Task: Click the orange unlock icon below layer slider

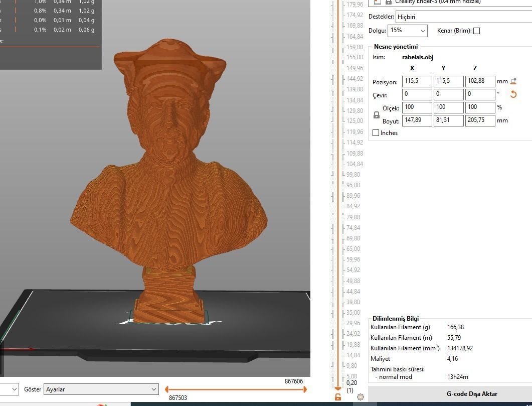Action: tap(337, 397)
